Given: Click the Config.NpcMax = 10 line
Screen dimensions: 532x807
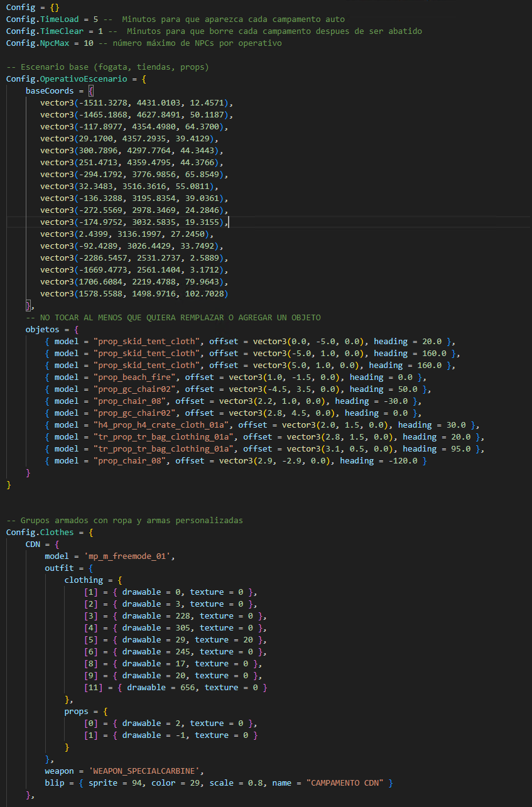Looking at the screenshot, I should (144, 43).
